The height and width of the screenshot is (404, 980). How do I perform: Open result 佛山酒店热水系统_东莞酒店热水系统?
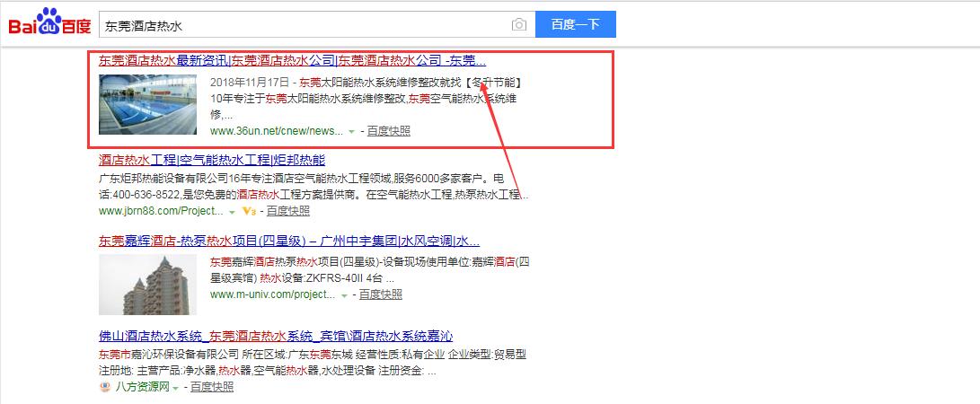point(276,336)
